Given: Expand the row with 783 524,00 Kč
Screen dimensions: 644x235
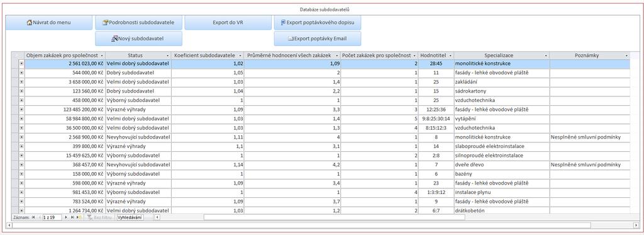Looking at the screenshot, I should pos(21,201).
